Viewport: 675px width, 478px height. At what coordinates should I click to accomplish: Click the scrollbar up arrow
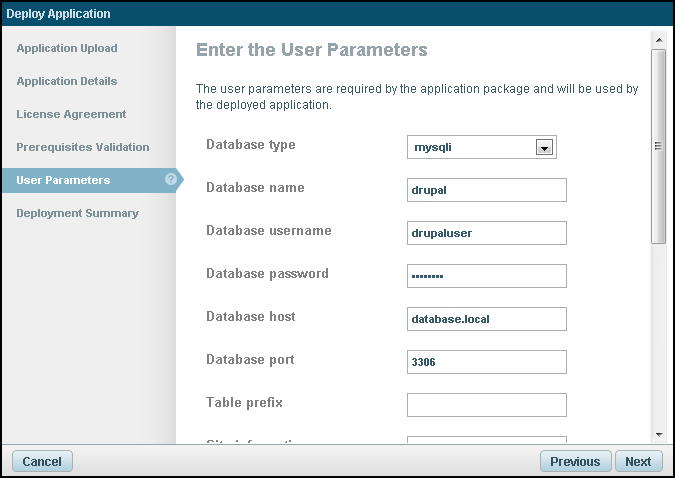pos(658,39)
